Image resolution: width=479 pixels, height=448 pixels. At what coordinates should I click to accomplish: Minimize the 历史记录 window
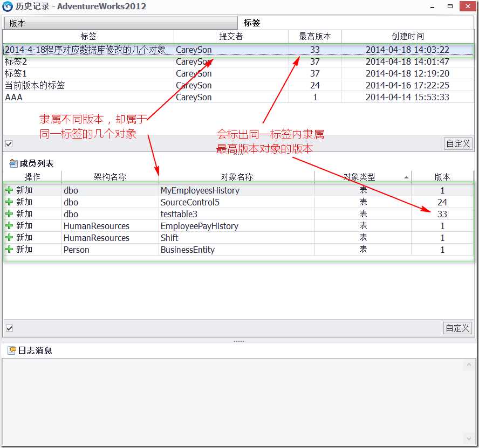point(432,6)
